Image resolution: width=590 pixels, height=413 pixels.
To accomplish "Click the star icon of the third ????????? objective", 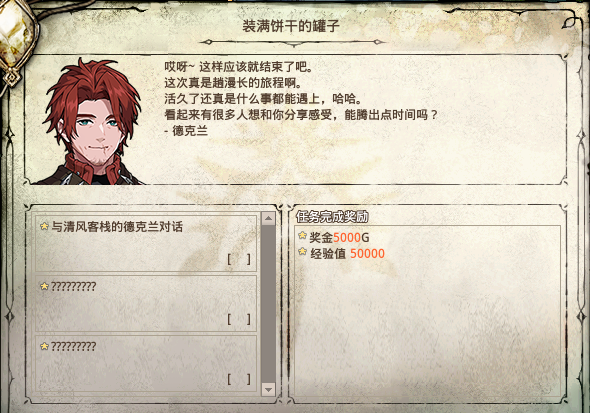I will (x=44, y=346).
